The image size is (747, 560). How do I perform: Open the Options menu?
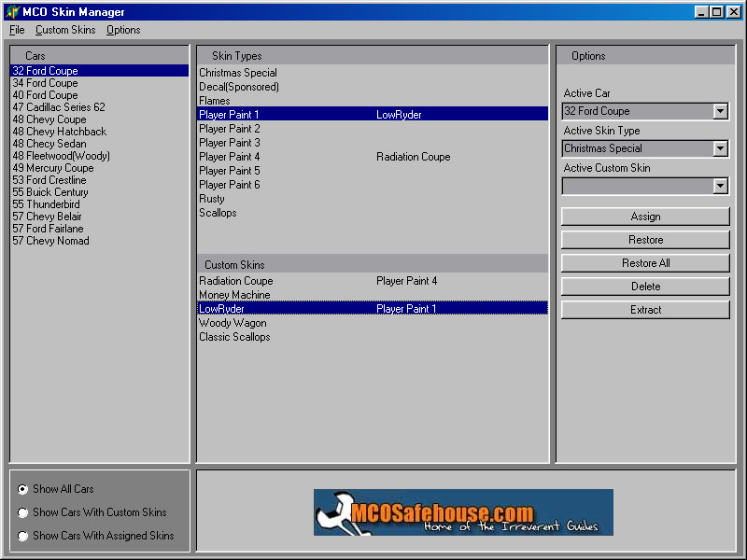pos(123,30)
